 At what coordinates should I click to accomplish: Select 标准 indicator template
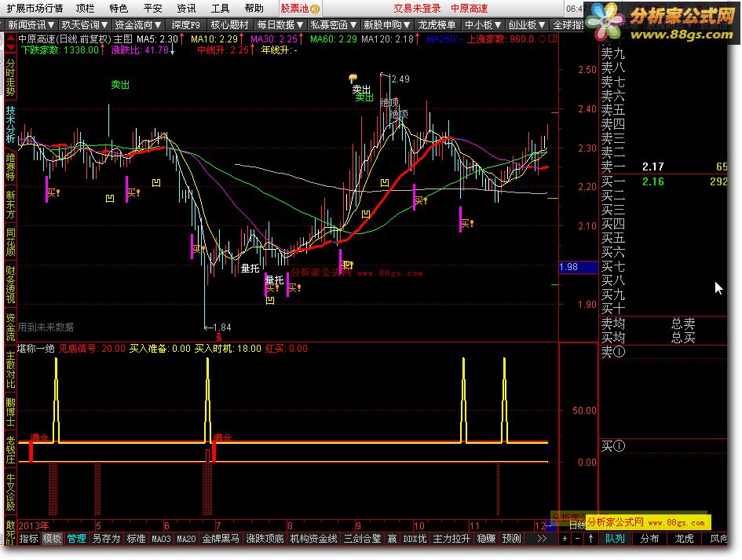click(x=137, y=539)
